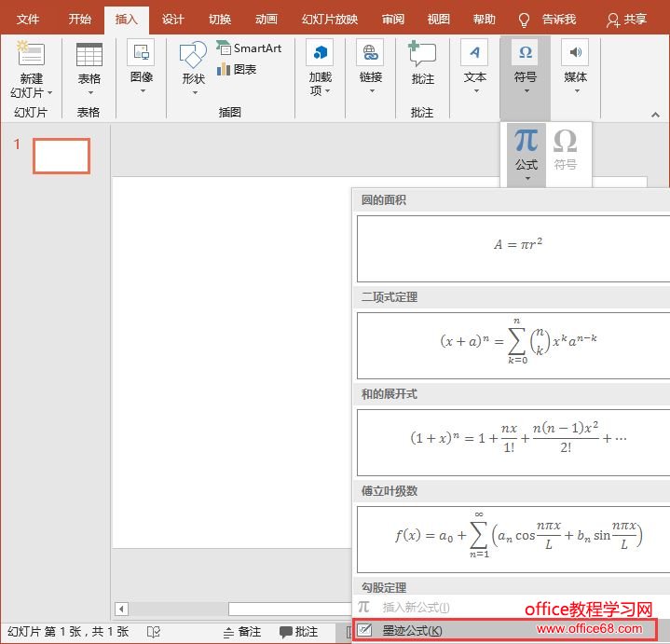Insert a Chart (图表)
The image size is (670, 644).
[239, 69]
